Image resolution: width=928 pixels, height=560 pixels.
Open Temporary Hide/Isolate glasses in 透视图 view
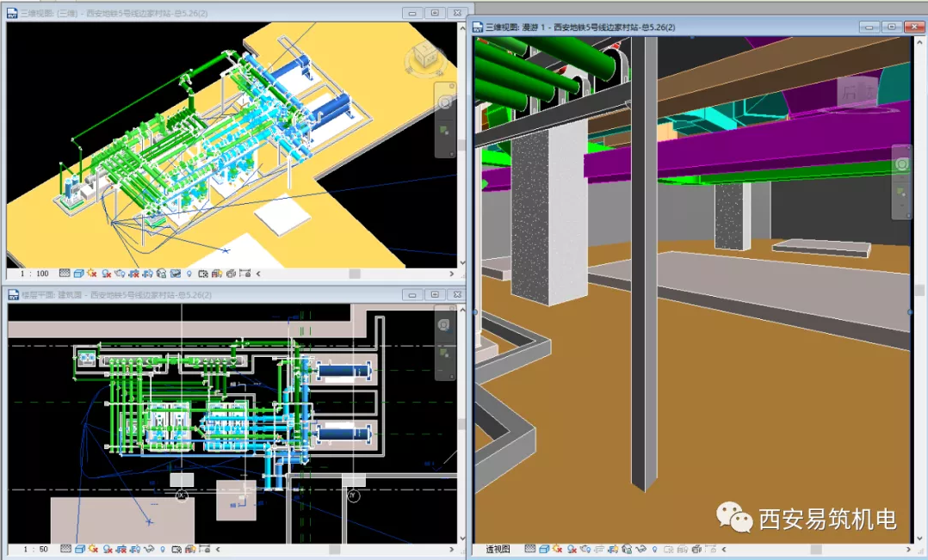[641, 549]
